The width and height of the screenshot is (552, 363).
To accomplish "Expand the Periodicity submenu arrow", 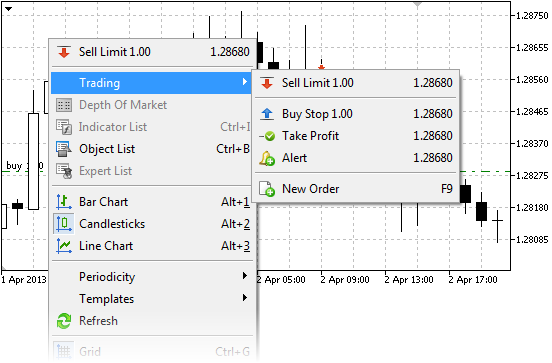I will (245, 276).
